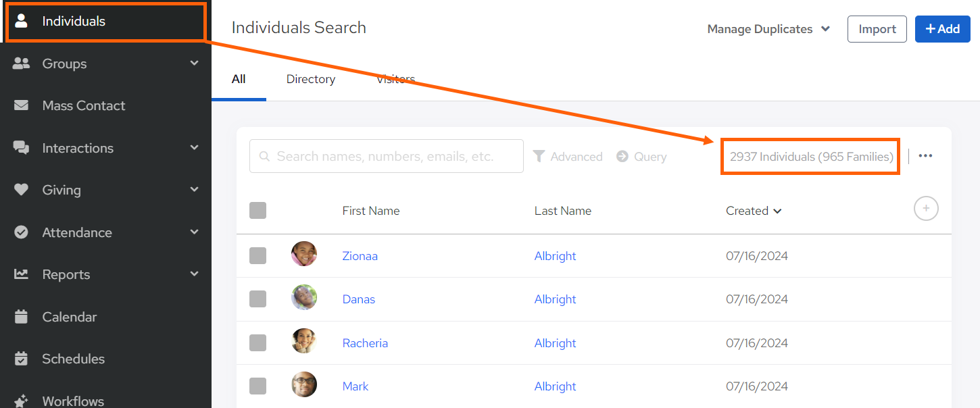Switch to the Directory tab
The width and height of the screenshot is (980, 408).
(311, 79)
